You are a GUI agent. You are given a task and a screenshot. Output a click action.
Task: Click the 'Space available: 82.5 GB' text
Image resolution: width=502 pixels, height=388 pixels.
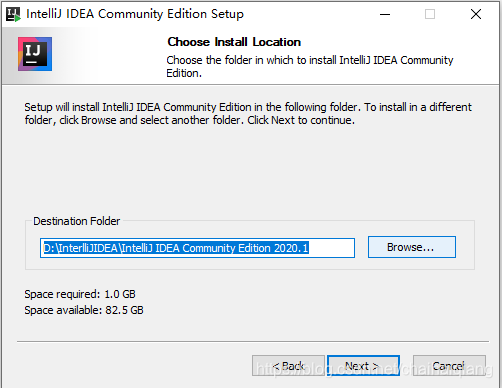pyautogui.click(x=84, y=310)
